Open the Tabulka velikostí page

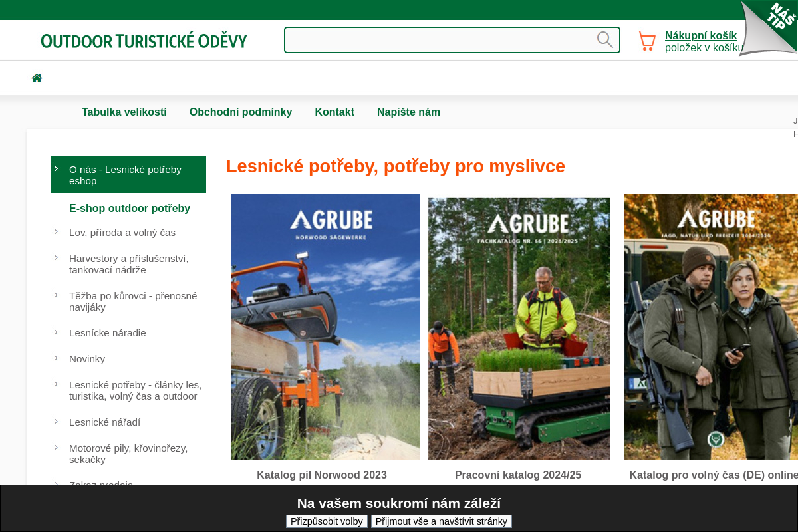pyautogui.click(x=124, y=112)
